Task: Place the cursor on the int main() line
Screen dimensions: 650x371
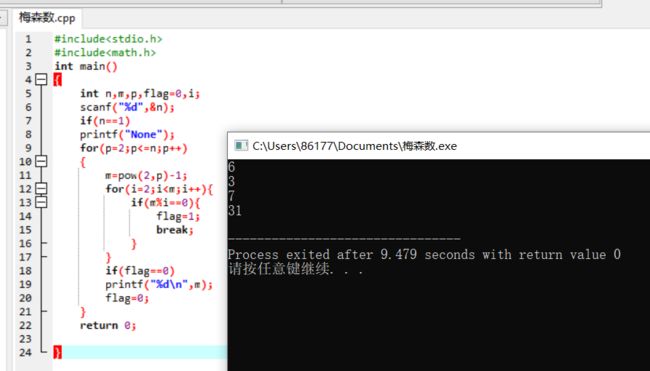Action: (86, 66)
